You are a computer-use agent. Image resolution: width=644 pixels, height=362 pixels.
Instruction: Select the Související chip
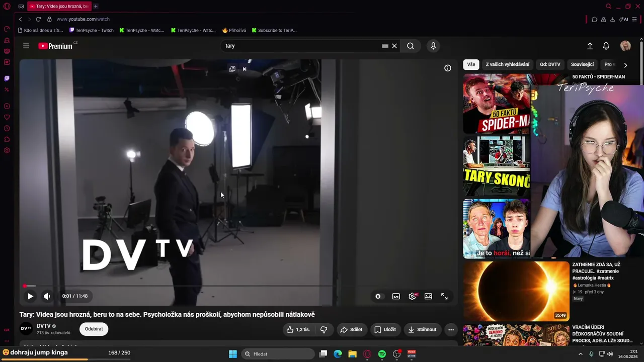coord(582,64)
